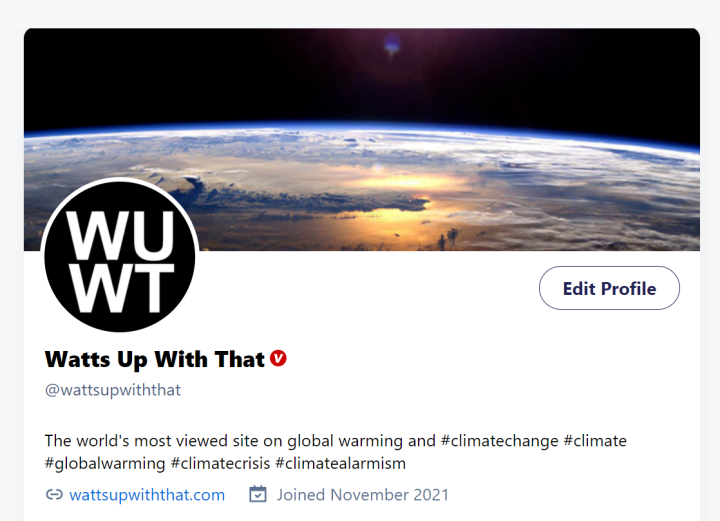Click the "WT" letters in the avatar logo

click(122, 288)
